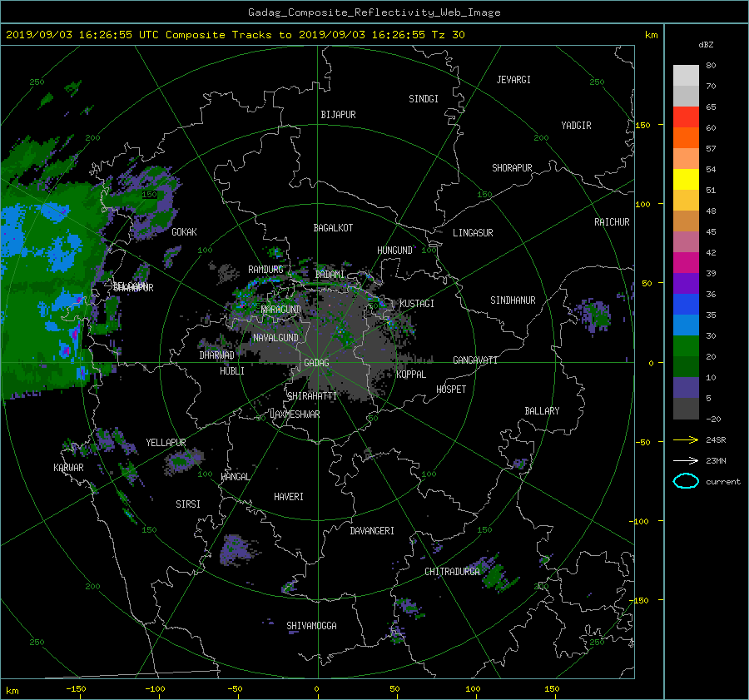Click the HUNGUND city label

[394, 251]
